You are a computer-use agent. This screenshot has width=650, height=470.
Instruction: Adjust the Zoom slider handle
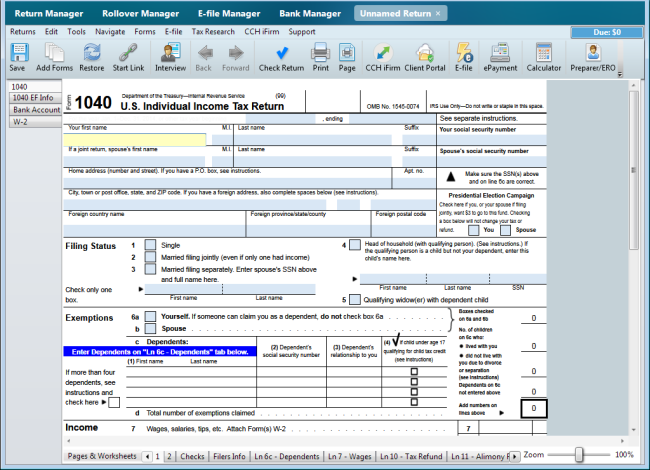(579, 455)
